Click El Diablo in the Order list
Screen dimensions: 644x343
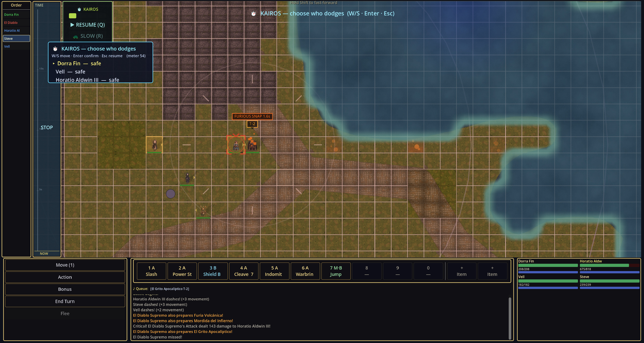[x=16, y=22]
